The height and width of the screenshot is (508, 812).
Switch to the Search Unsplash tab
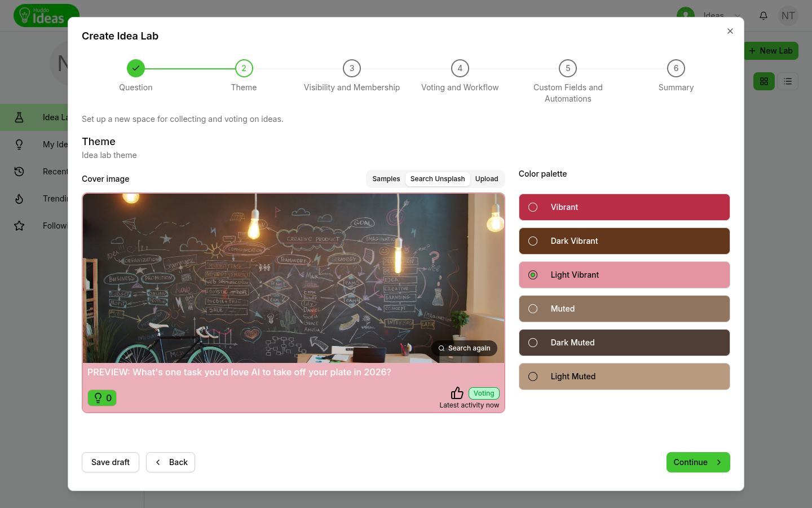point(438,179)
